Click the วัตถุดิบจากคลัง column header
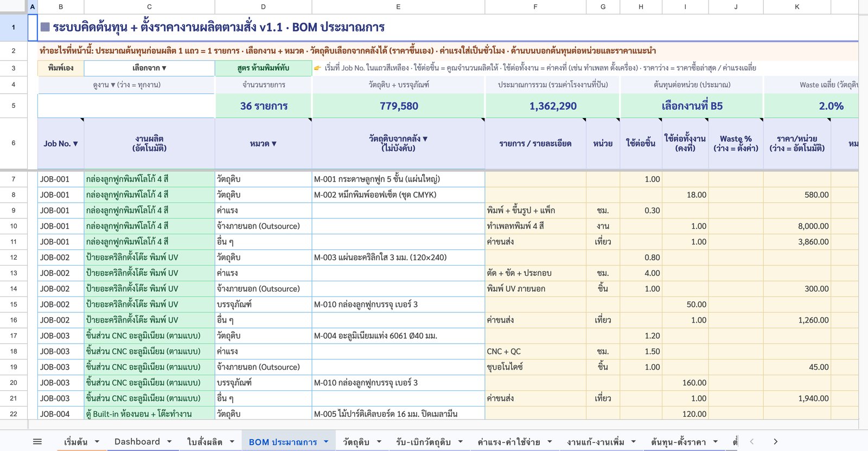Screen dimensions: 868x451 [x=398, y=144]
